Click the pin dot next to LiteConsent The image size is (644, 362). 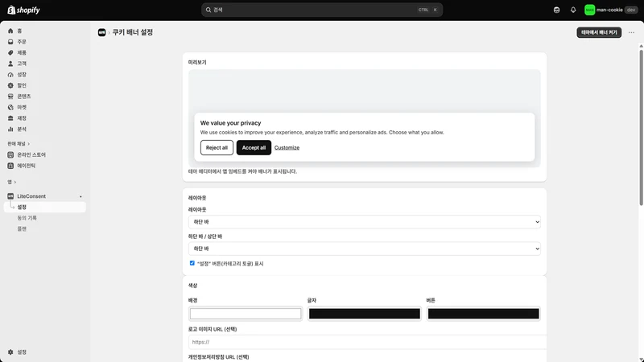(81, 196)
